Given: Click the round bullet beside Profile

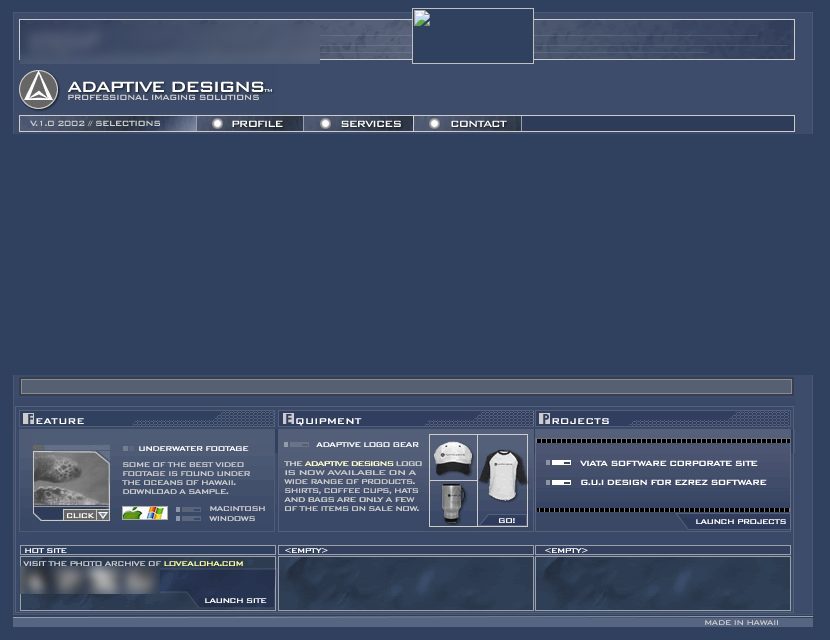Looking at the screenshot, I should [x=217, y=123].
